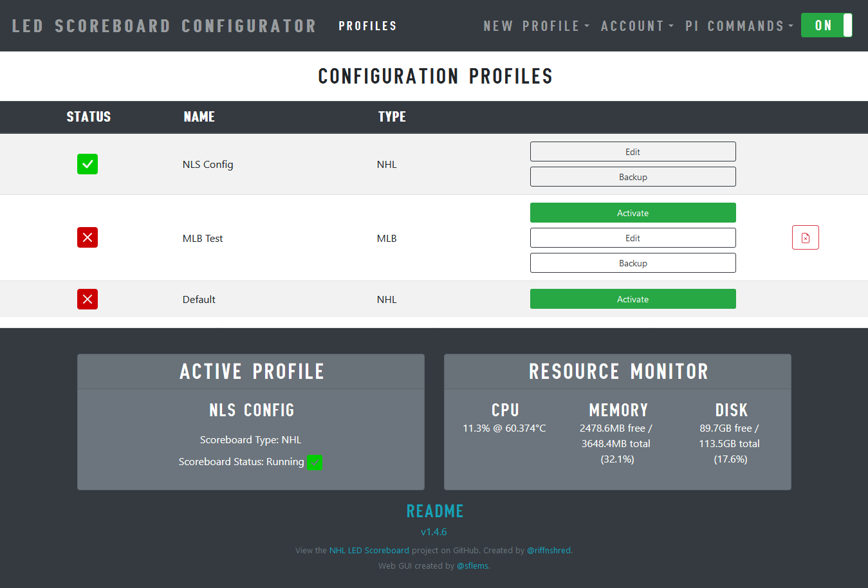868x588 pixels.
Task: Activate the Default profile
Action: [x=633, y=299]
